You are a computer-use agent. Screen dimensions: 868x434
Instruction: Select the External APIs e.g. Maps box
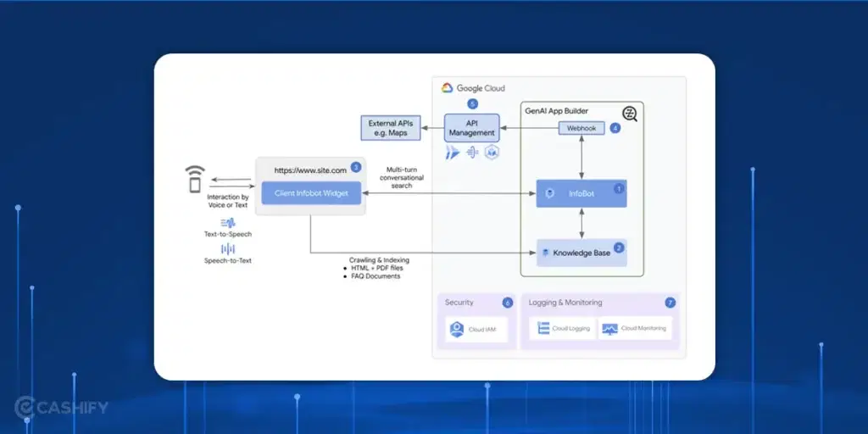tap(390, 128)
